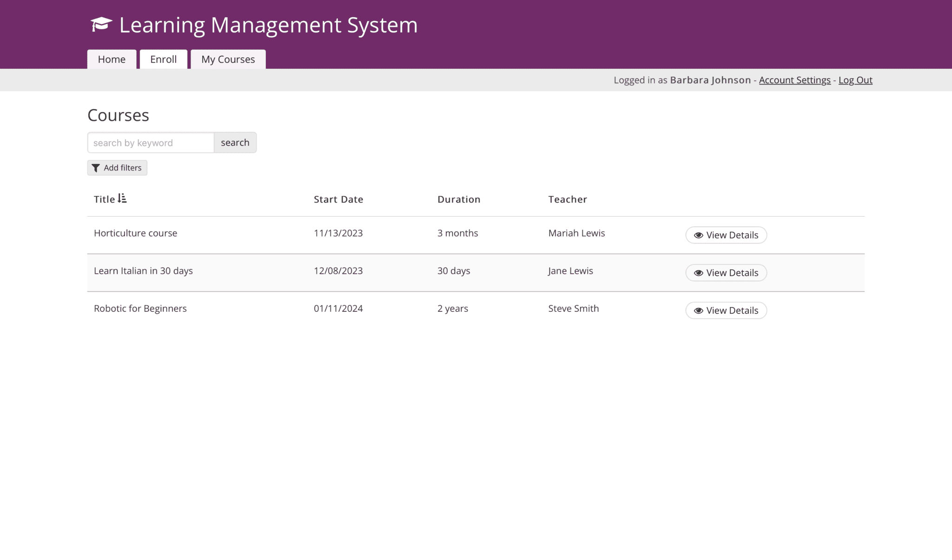Click the sort icon next to Title

(x=122, y=198)
